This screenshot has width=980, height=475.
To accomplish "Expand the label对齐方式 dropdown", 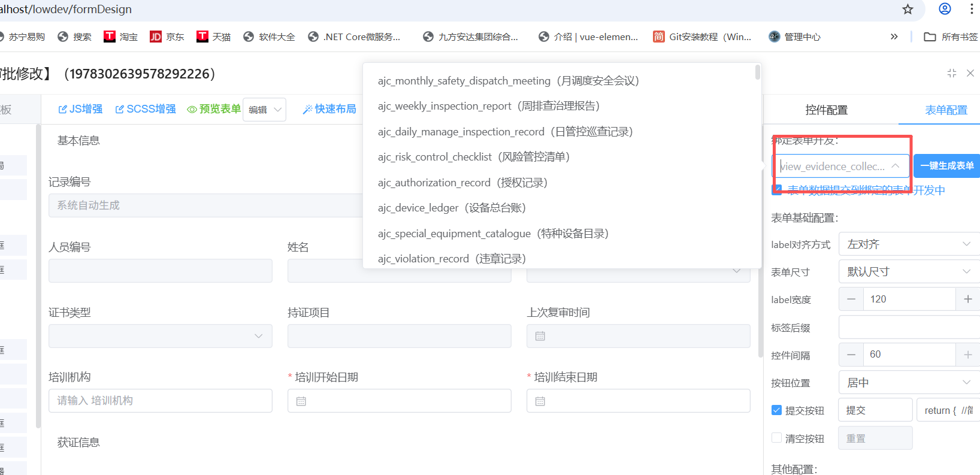I will pyautogui.click(x=908, y=244).
